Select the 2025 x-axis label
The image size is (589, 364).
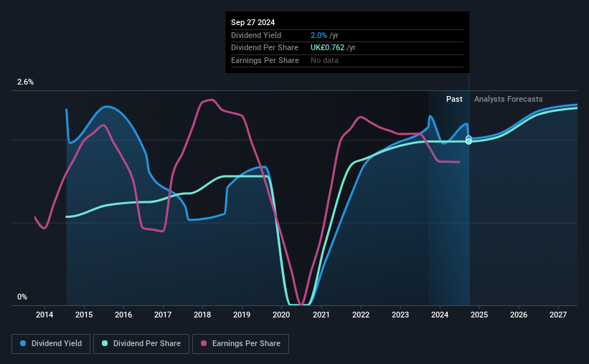click(479, 315)
